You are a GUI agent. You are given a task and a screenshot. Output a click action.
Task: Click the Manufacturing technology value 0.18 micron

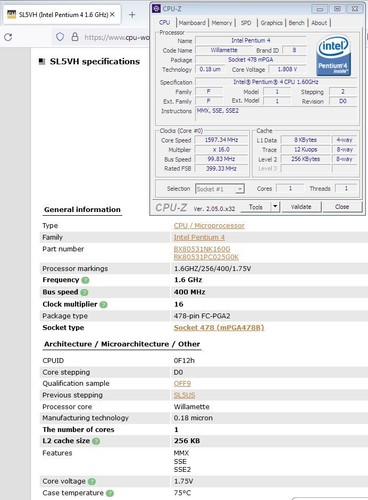click(x=193, y=418)
